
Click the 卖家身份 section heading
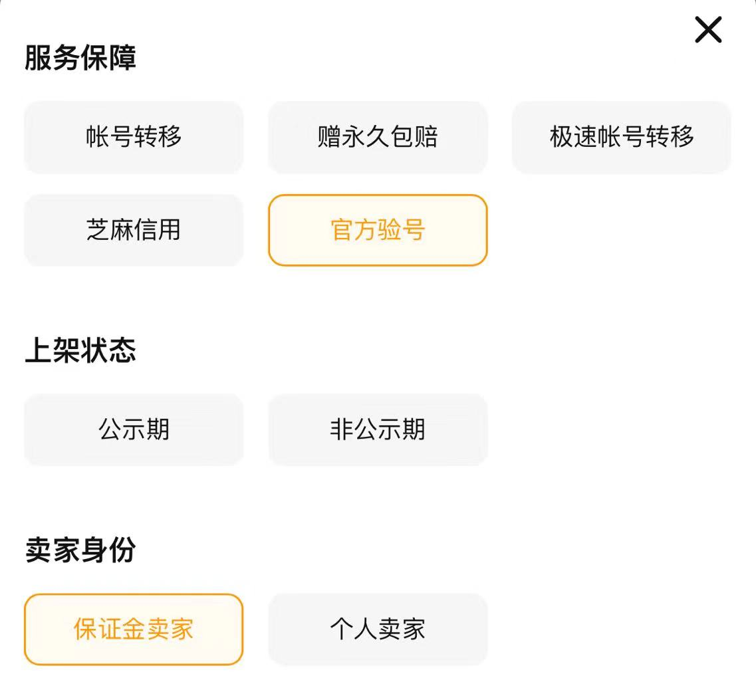tap(80, 550)
